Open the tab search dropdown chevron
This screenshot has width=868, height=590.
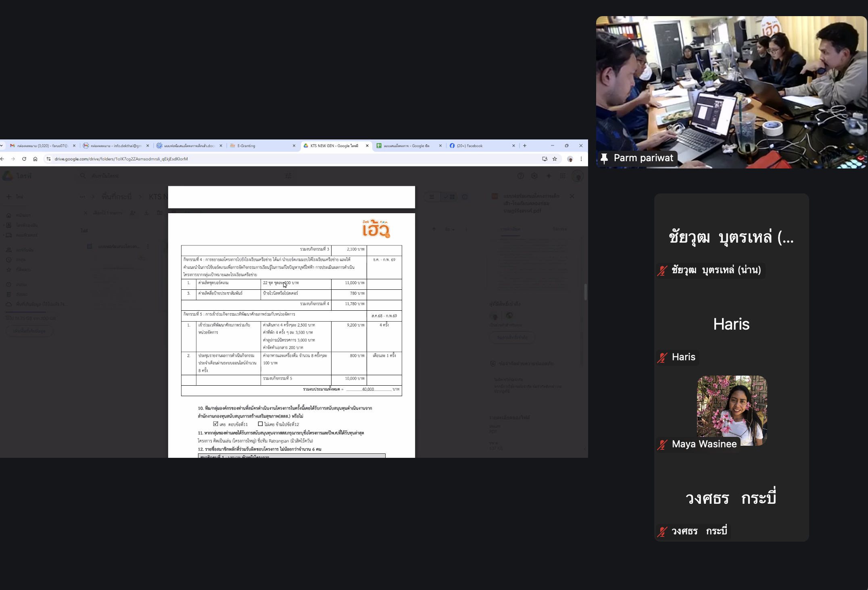tap(2, 146)
